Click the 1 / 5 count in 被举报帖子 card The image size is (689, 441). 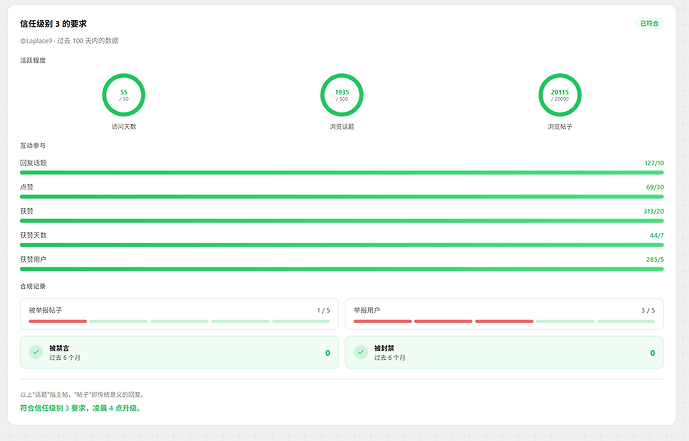tap(323, 311)
